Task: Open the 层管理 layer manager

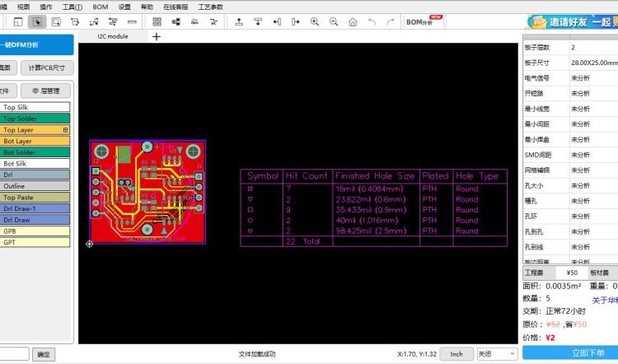Action: click(x=45, y=91)
